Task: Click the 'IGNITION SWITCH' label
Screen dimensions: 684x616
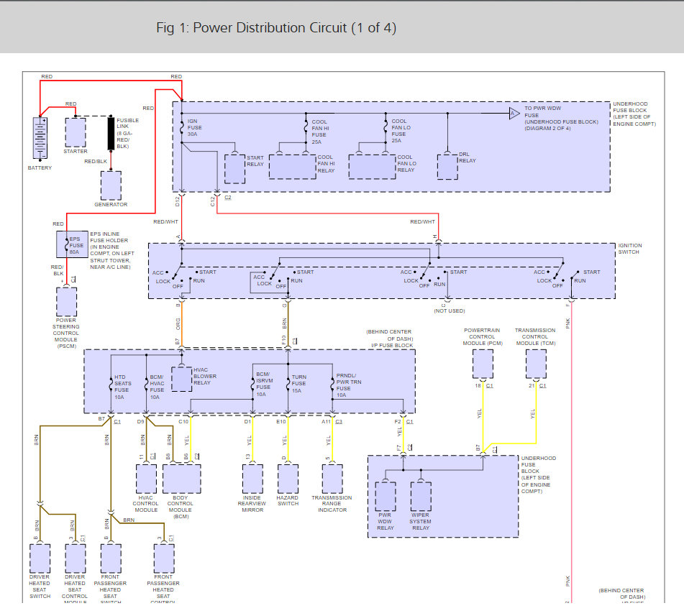Action: pos(630,249)
